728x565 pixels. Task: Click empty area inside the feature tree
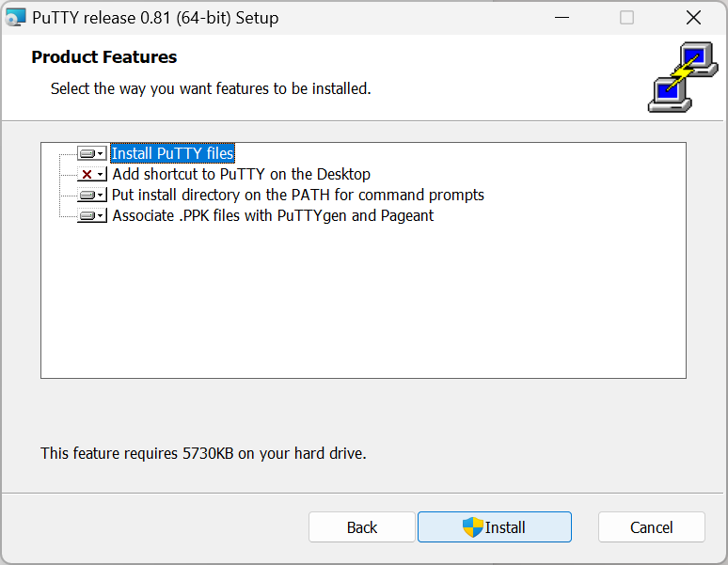[363, 301]
